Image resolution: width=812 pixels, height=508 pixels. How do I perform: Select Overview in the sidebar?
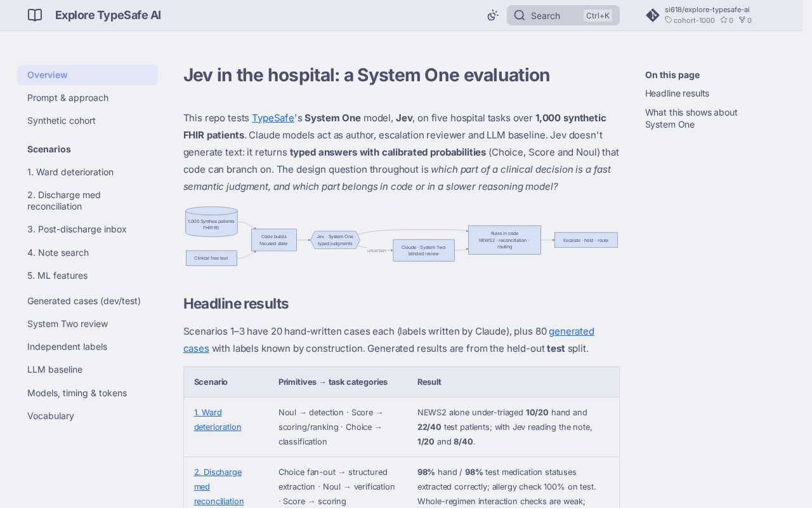pos(88,75)
